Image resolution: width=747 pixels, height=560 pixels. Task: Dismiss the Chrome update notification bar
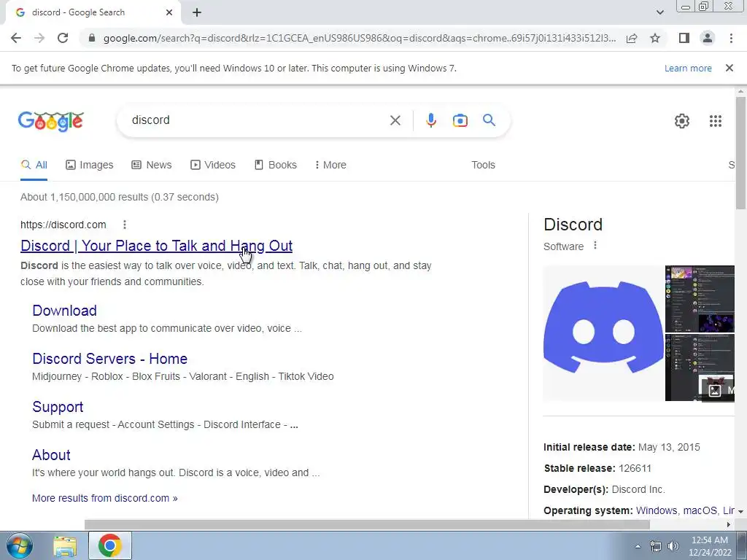[x=729, y=68]
